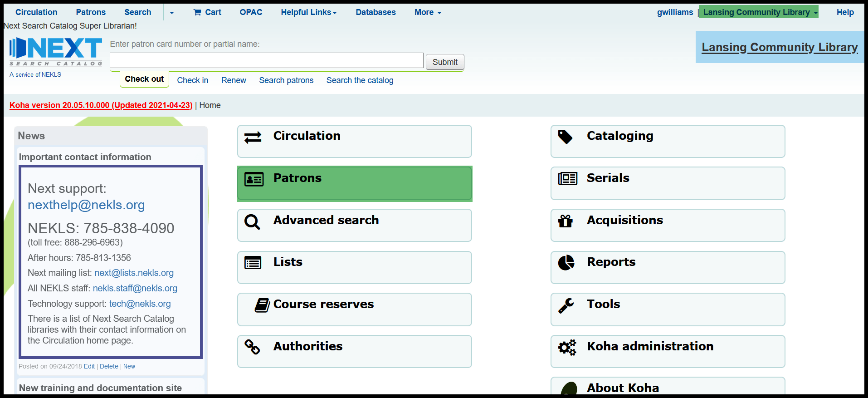Click the Koha administration gears icon
Viewport: 868px width, 398px height.
click(567, 348)
